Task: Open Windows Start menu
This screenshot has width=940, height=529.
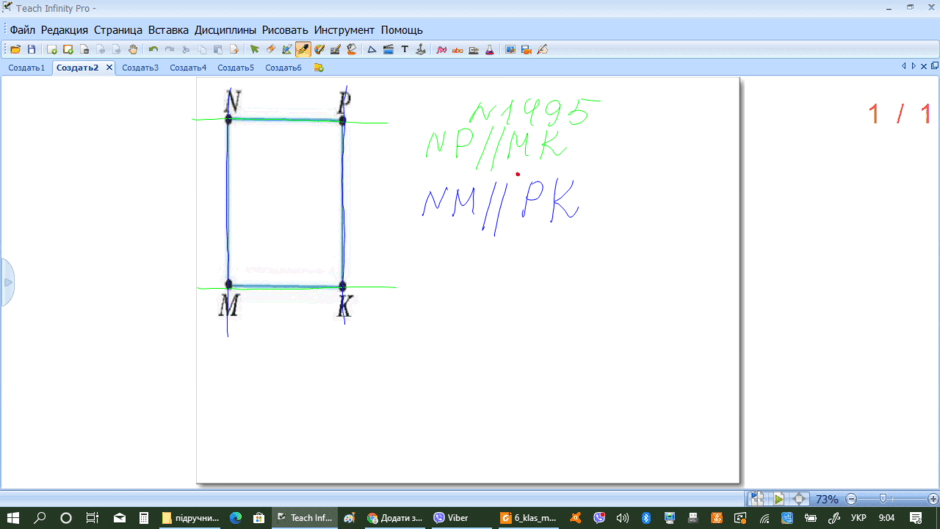Action: pos(13,518)
